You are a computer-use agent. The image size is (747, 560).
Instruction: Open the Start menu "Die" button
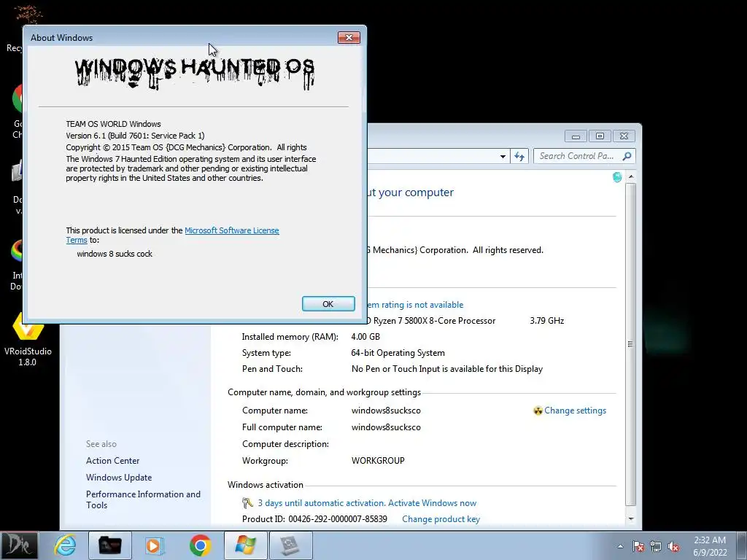coord(19,545)
